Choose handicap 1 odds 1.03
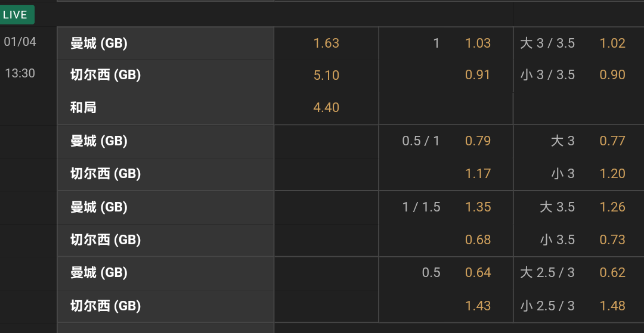Viewport: 644px width, 333px height. 478,43
